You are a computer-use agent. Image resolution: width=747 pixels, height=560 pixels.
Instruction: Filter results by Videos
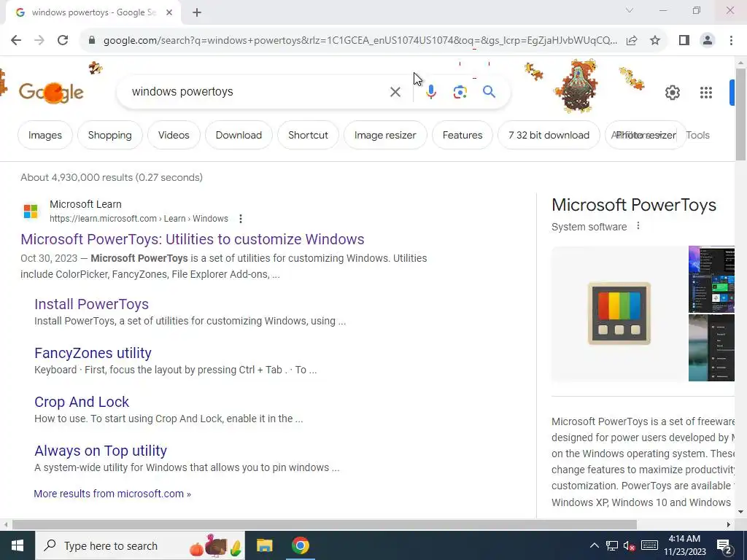(174, 135)
